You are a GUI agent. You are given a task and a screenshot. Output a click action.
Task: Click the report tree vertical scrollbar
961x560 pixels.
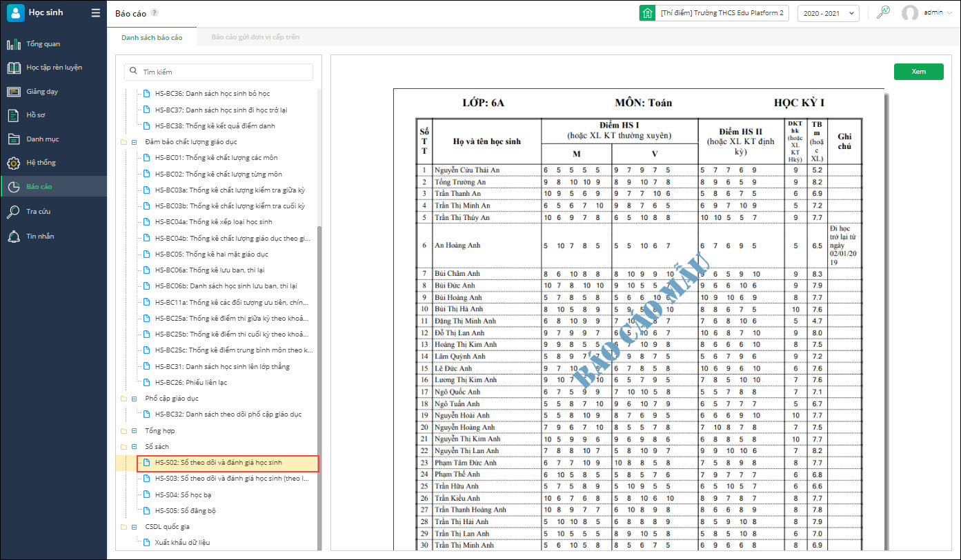pyautogui.click(x=319, y=386)
